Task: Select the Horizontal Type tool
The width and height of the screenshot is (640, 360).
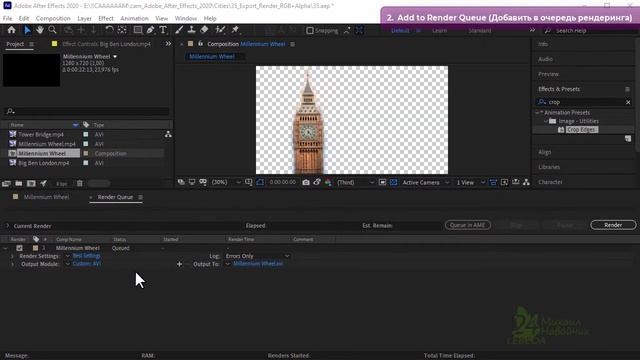Action: point(163,30)
